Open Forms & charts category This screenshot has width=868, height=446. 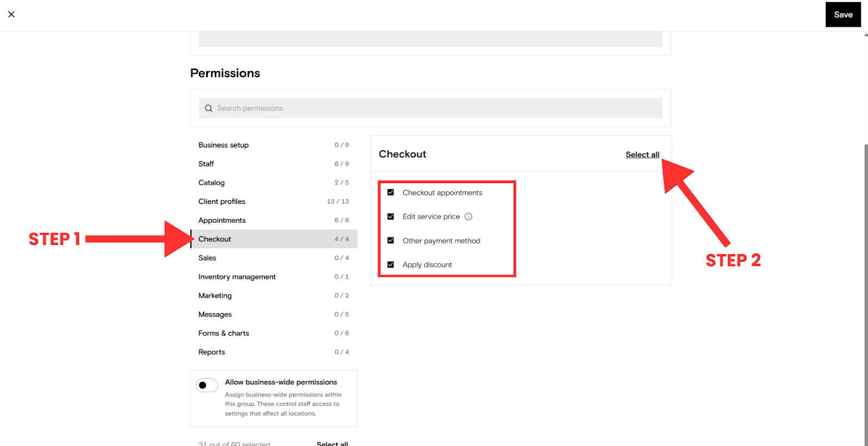[x=224, y=333]
